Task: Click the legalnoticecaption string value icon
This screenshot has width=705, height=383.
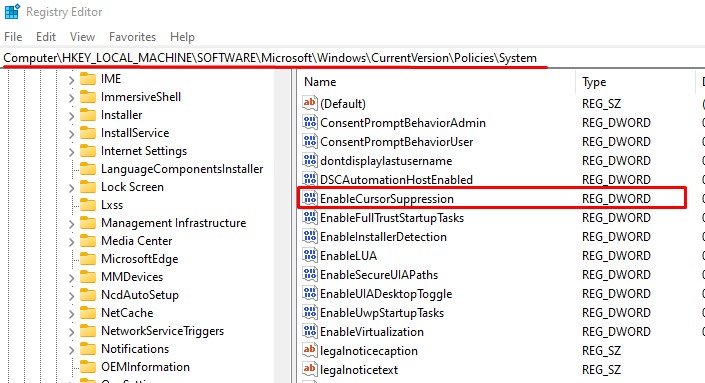Action: (x=310, y=350)
